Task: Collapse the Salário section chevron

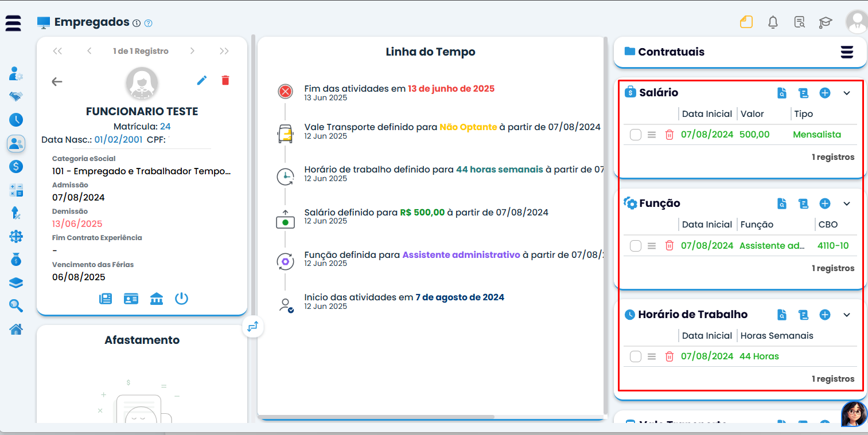Action: point(847,93)
